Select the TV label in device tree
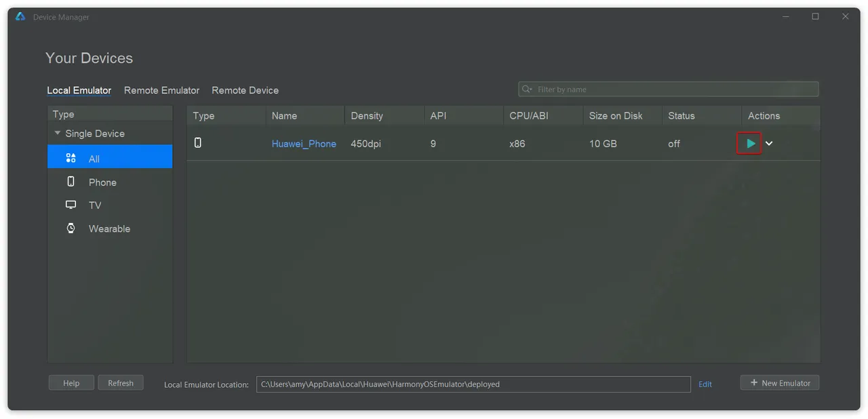 (x=95, y=205)
